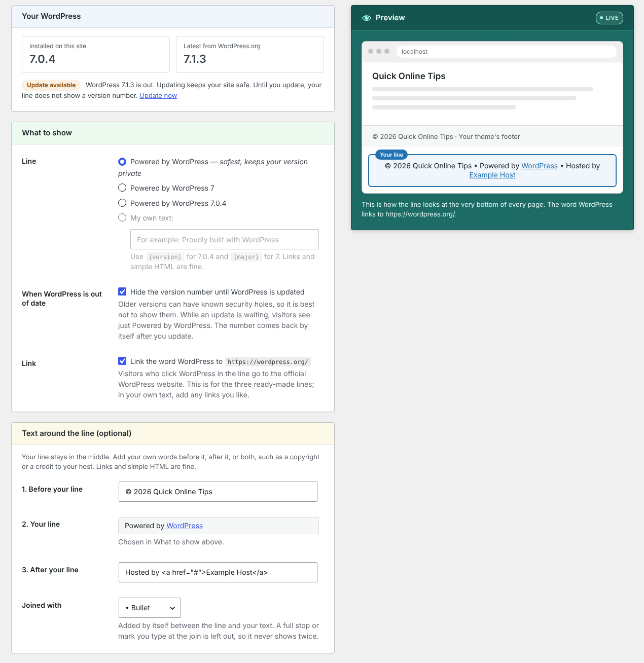The width and height of the screenshot is (644, 663).
Task: Click the Your line tag in preview
Action: tap(391, 155)
